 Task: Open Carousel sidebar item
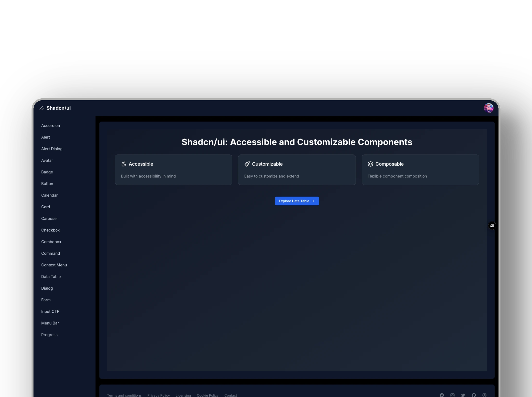(x=49, y=218)
